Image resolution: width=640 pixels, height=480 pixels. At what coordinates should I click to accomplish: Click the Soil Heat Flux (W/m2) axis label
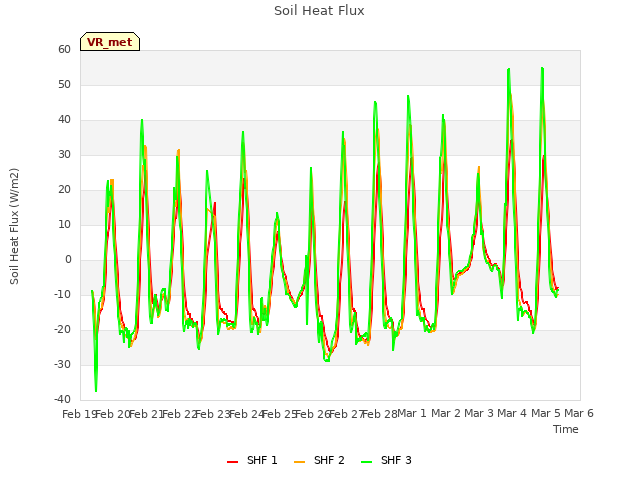(x=14, y=226)
